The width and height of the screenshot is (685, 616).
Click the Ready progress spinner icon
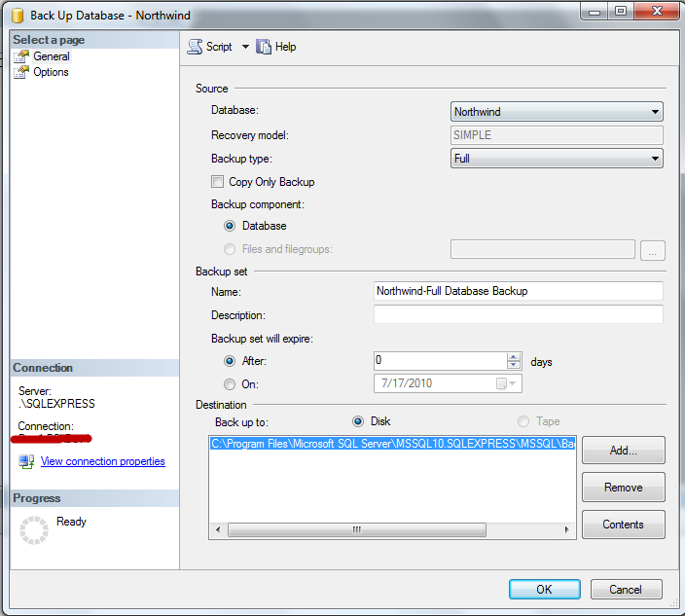(x=34, y=530)
